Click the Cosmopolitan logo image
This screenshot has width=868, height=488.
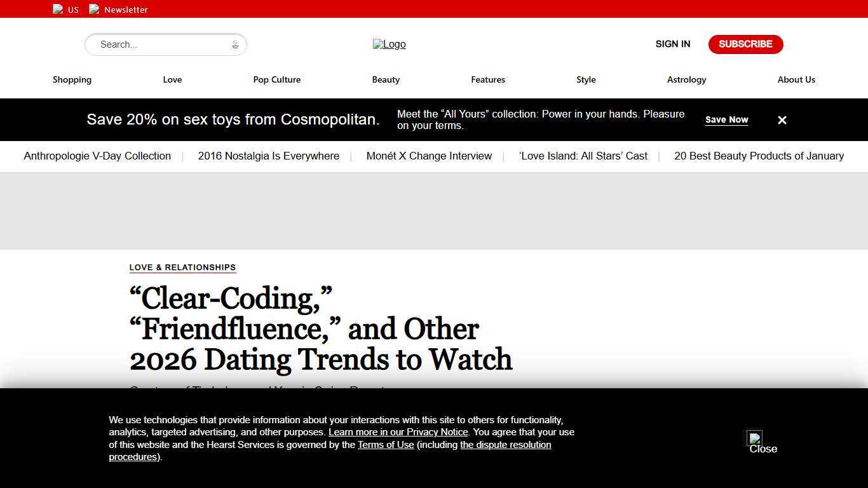point(389,44)
